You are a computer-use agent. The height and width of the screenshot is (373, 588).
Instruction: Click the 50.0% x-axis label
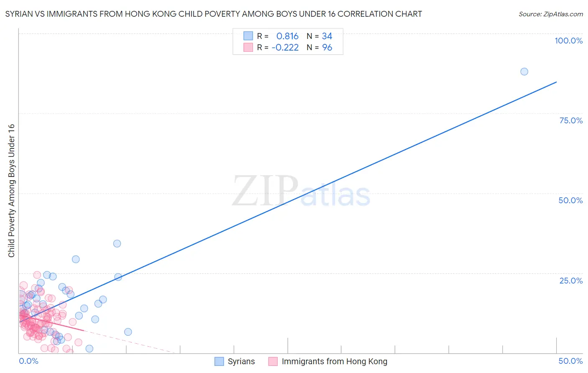pyautogui.click(x=570, y=361)
